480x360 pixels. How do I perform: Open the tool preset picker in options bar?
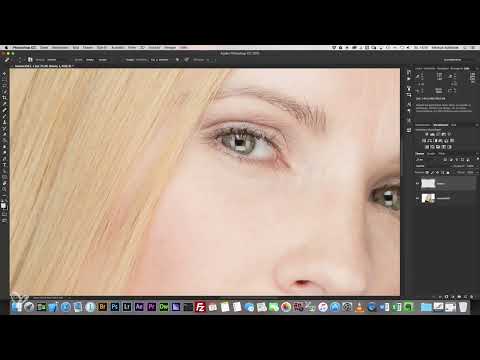[x=8, y=60]
